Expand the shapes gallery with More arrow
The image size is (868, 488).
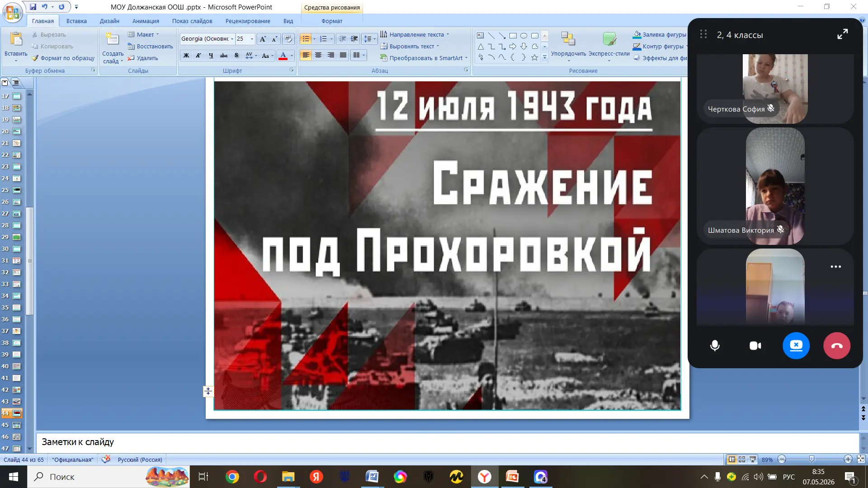tap(545, 57)
